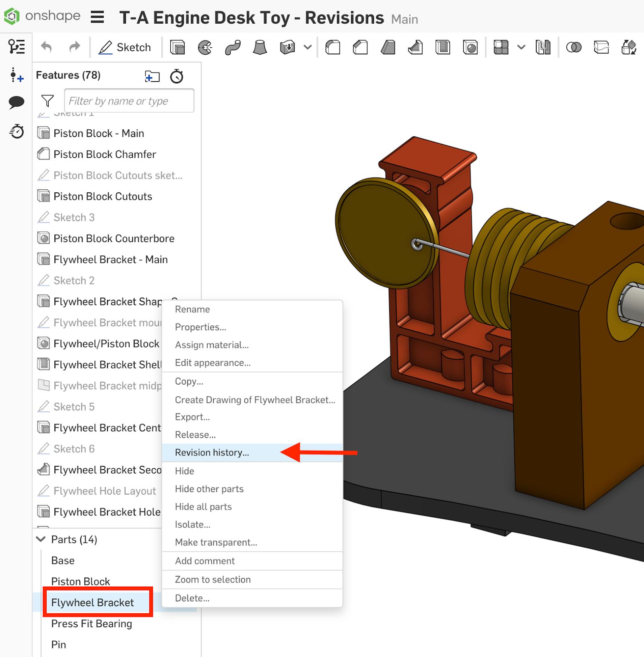Choose Revision history… from context menu

[212, 453]
